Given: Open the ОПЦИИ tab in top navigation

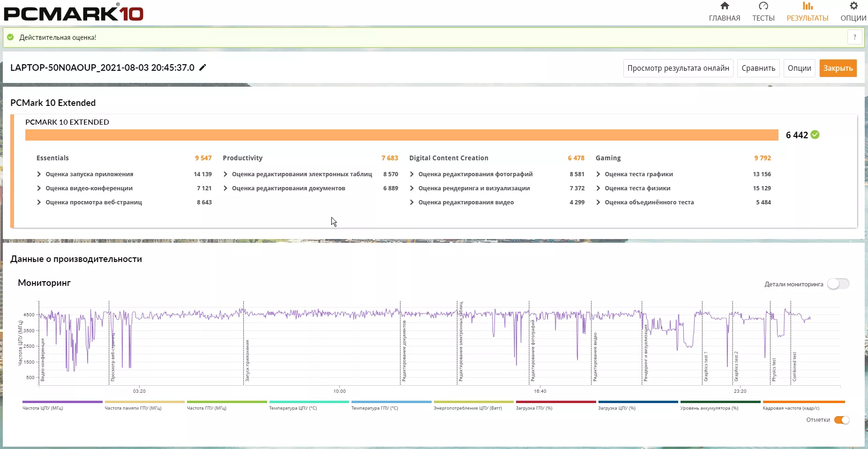Looking at the screenshot, I should 853,12.
